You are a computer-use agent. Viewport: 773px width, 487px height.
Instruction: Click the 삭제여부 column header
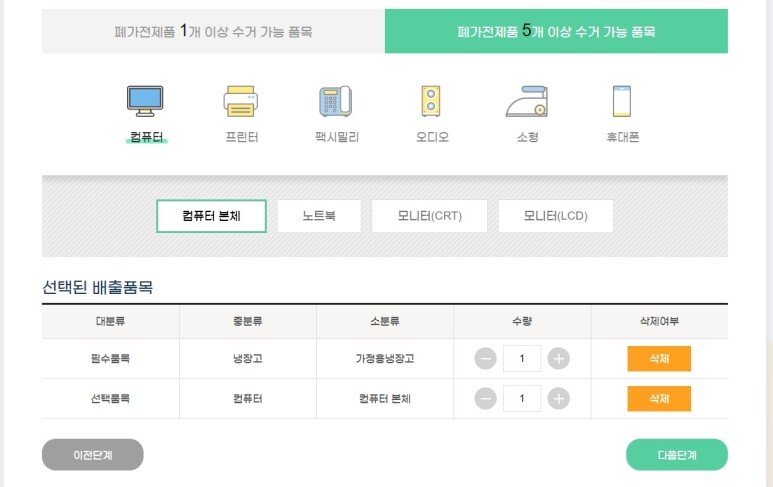659,321
